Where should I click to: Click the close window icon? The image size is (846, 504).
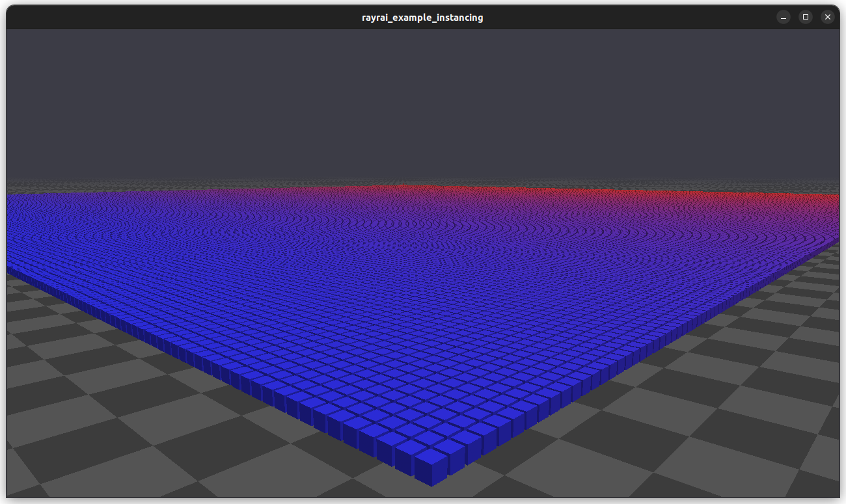pyautogui.click(x=827, y=17)
